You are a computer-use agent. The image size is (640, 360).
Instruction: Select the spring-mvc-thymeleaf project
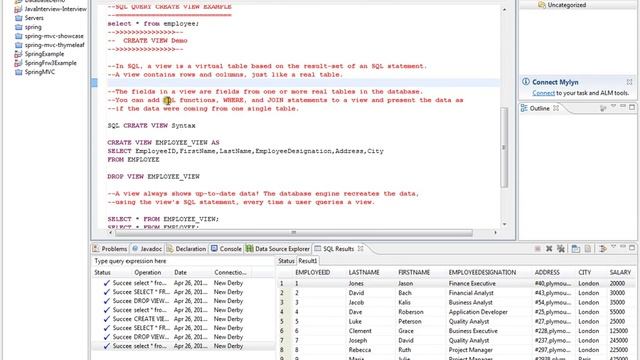(50, 45)
